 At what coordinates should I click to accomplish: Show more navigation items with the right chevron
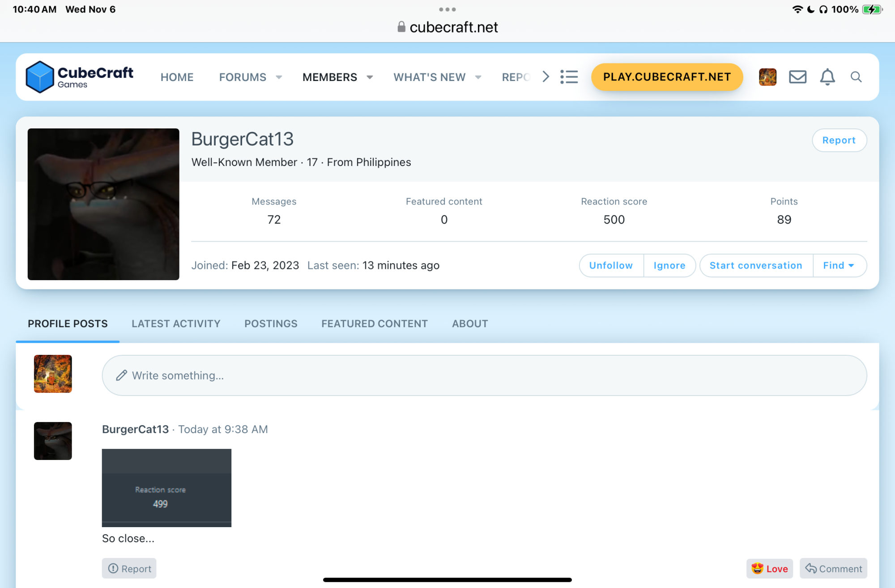546,77
